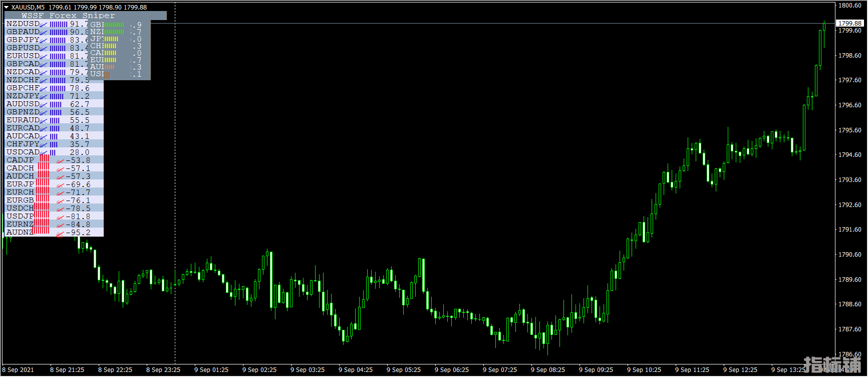The image size is (868, 377).
Task: Click the WSSF Forex Sniper panel header
Action: pyautogui.click(x=68, y=16)
